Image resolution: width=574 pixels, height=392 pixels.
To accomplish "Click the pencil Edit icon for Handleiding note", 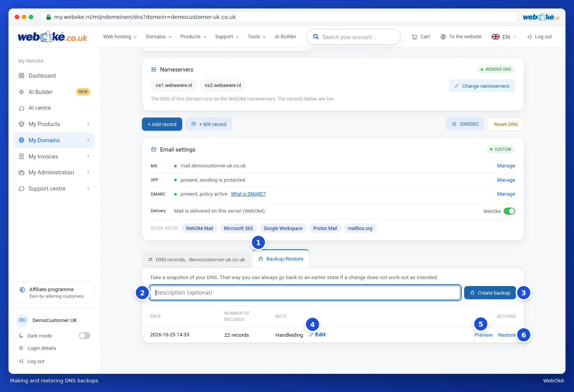I will [x=311, y=335].
